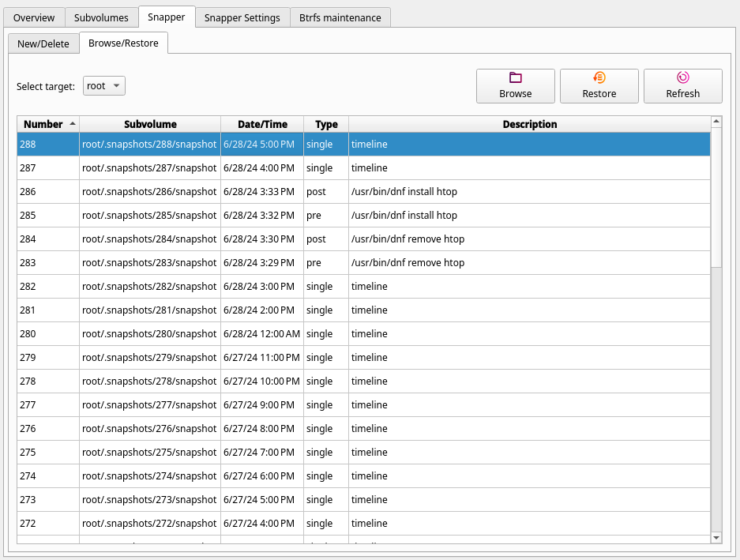Click root/.snapshots/281/snapshot subvolume cell
Screen dimensions: 740x560
tap(149, 310)
